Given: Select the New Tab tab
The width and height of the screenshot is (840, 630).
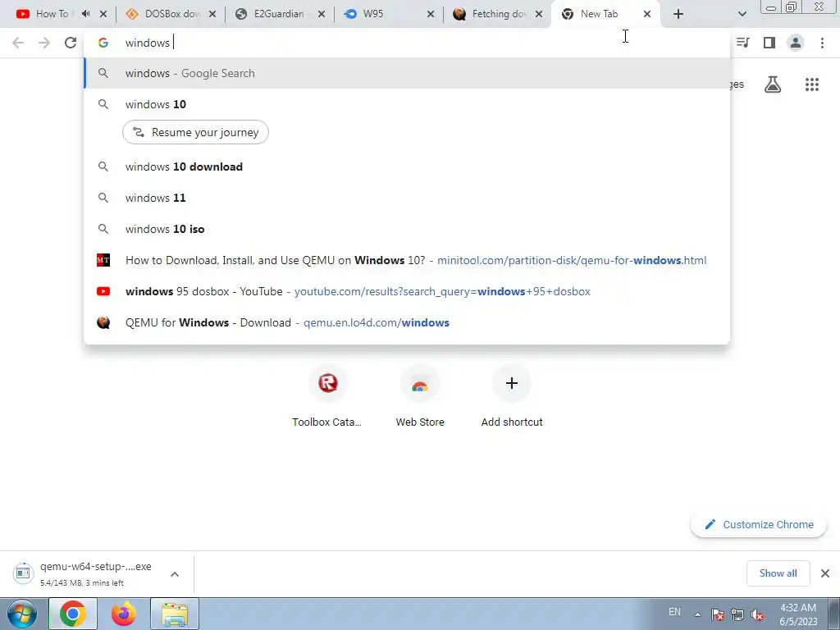Looking at the screenshot, I should (x=597, y=14).
